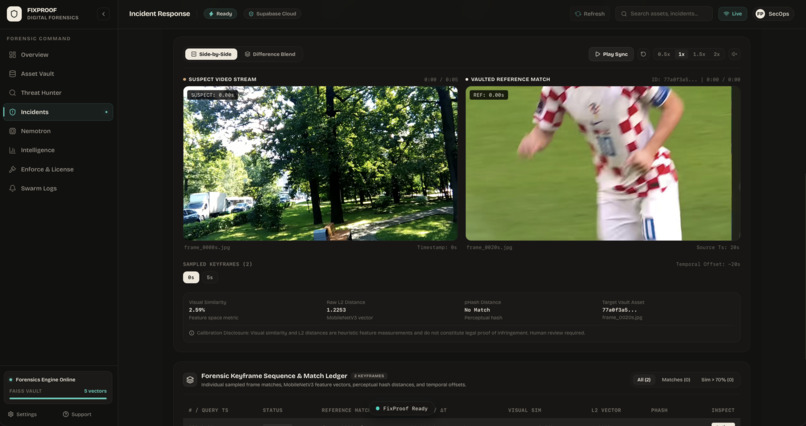
Task: Set playback speed to 0.5x
Action: 664,54
